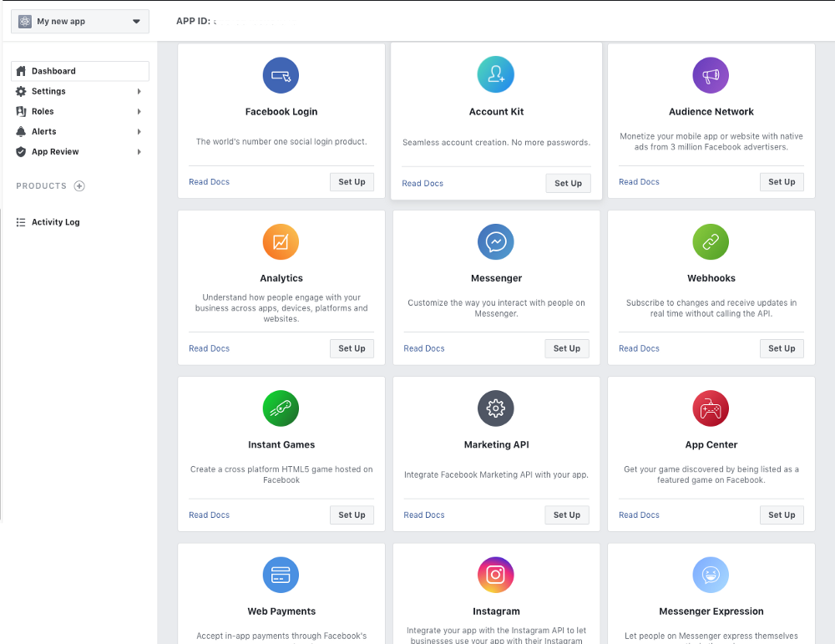Select Settings in the sidebar
This screenshot has width=835, height=644.
pos(80,91)
